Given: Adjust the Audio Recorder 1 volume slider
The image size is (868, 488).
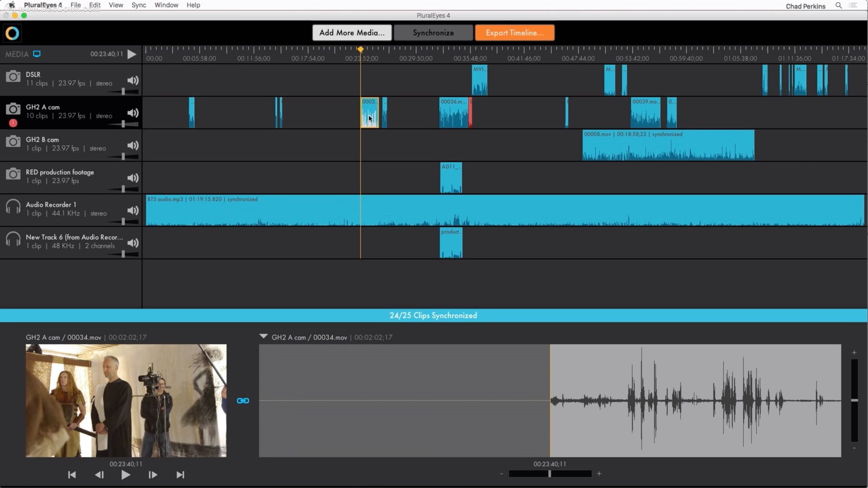Looking at the screenshot, I should 123,221.
